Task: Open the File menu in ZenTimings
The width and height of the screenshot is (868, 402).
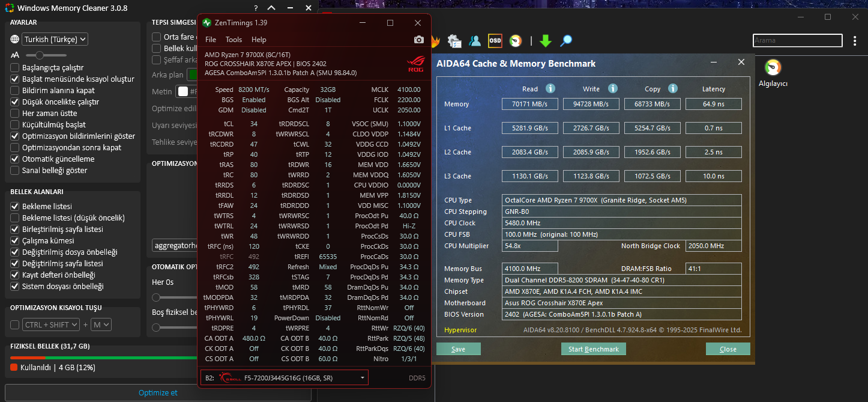Action: 211,40
